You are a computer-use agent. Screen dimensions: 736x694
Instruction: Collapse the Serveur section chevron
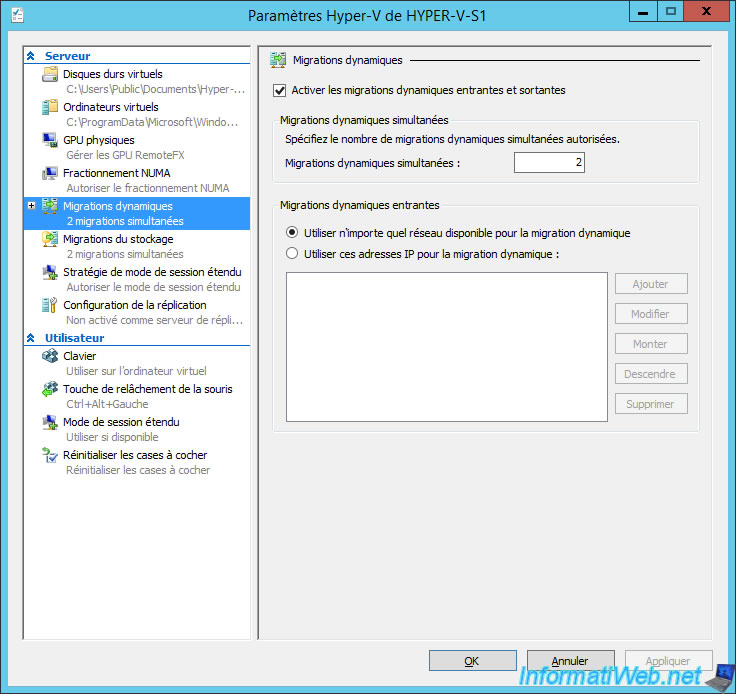click(x=31, y=56)
